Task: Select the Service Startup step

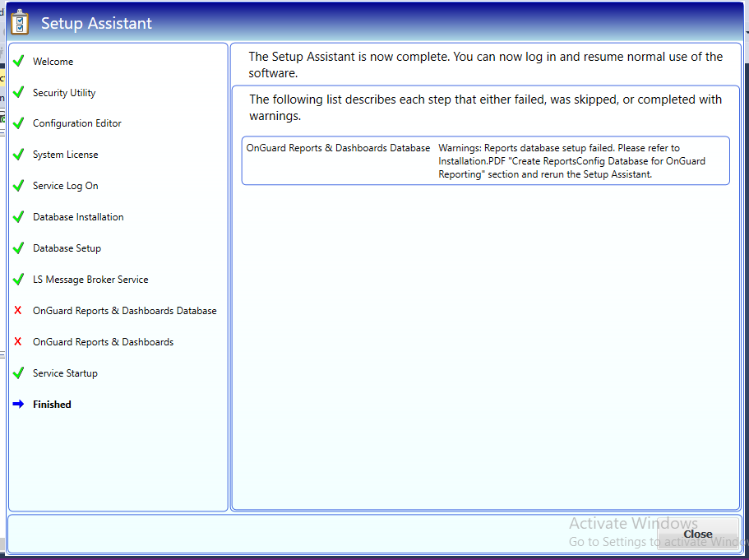Action: tap(65, 373)
